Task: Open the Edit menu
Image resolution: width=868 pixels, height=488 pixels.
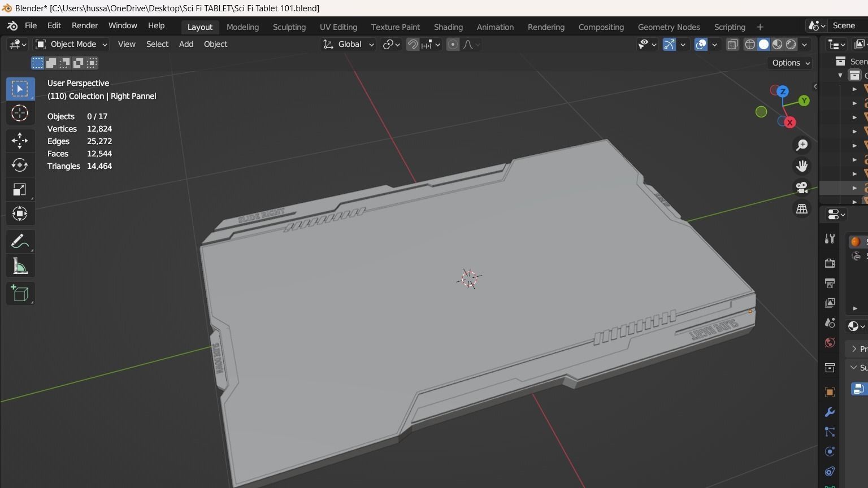Action: [x=54, y=25]
